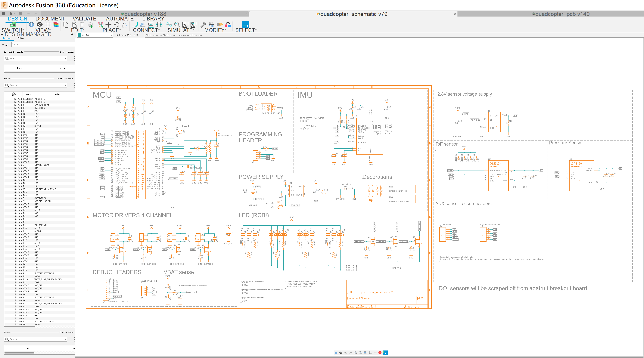644x358 pixels.
Task: Click the teal Nets layer color swatch
Action: [79, 35]
